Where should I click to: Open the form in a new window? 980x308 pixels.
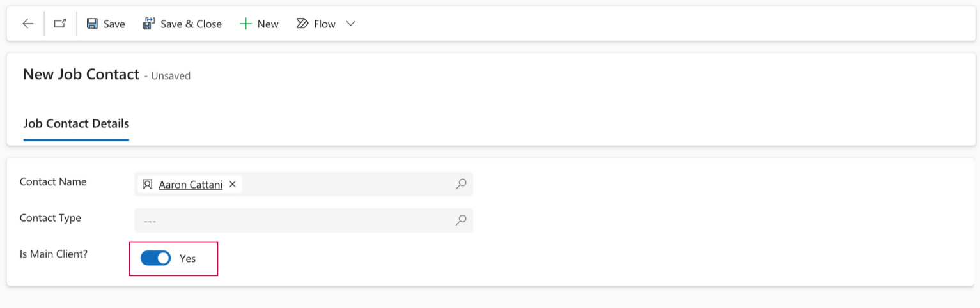point(60,24)
